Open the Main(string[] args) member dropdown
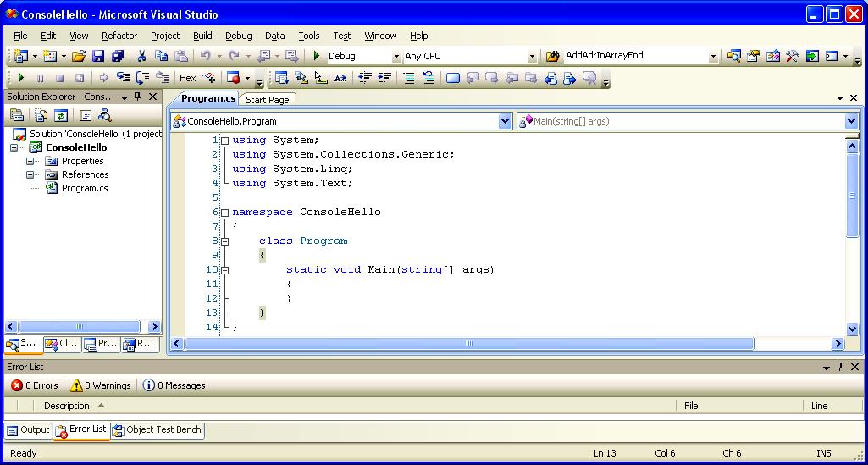This screenshot has width=868, height=465. [x=851, y=121]
